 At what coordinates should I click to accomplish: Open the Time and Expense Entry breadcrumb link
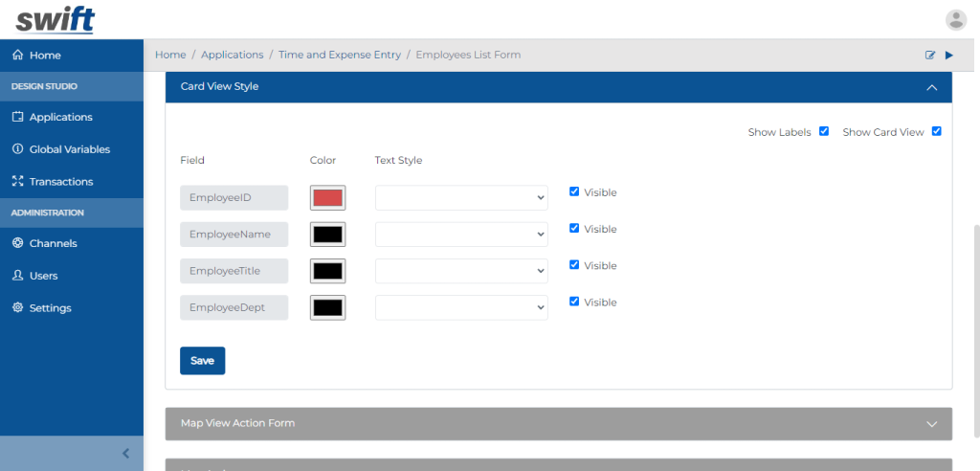[340, 56]
